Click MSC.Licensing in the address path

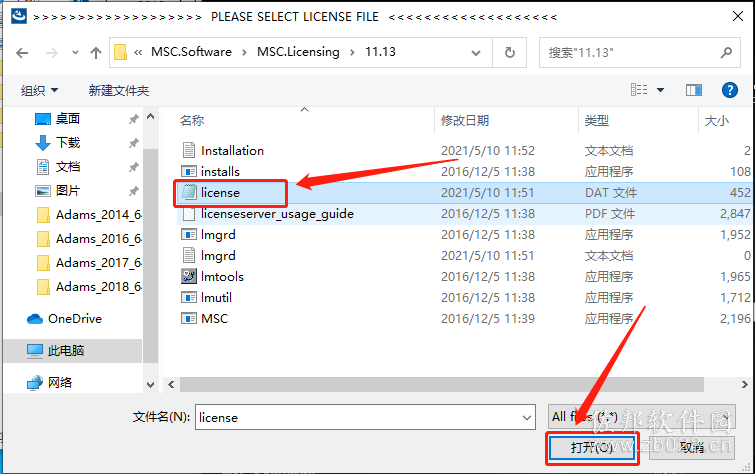[298, 52]
